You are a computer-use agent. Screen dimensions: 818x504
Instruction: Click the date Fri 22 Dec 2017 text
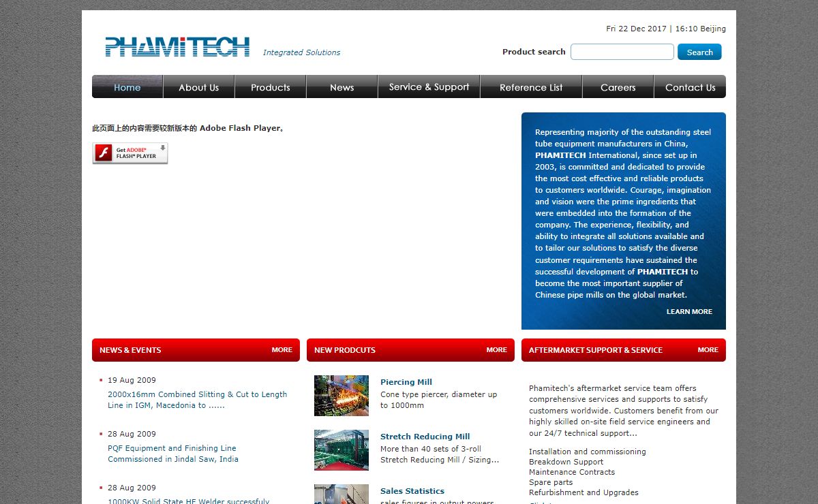636,29
